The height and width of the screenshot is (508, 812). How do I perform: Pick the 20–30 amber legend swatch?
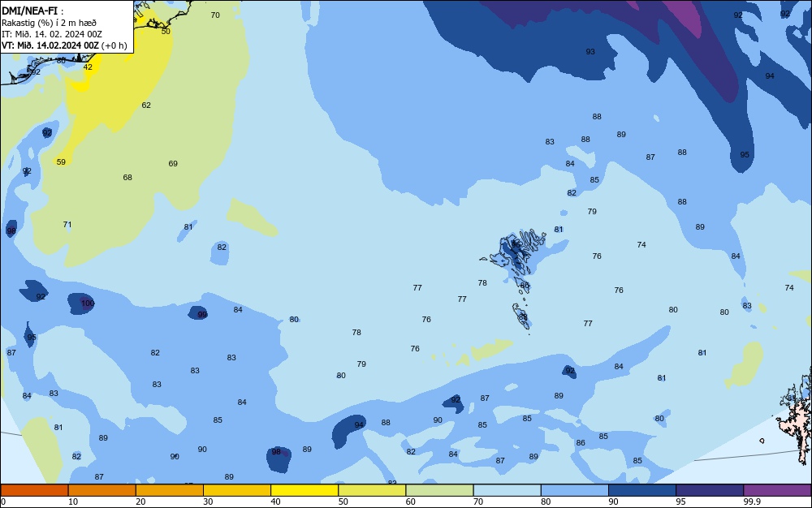(170, 490)
